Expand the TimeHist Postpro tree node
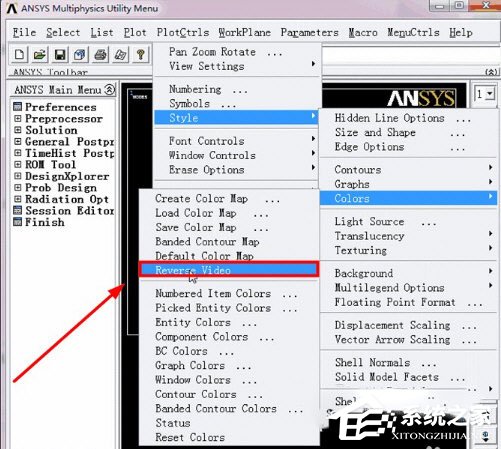The width and height of the screenshot is (501, 449). coord(18,153)
